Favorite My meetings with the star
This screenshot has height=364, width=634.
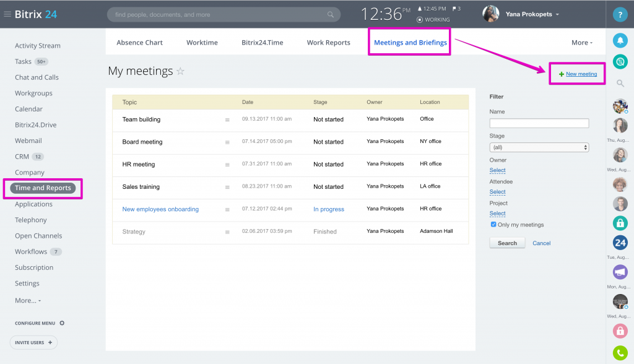[180, 71]
